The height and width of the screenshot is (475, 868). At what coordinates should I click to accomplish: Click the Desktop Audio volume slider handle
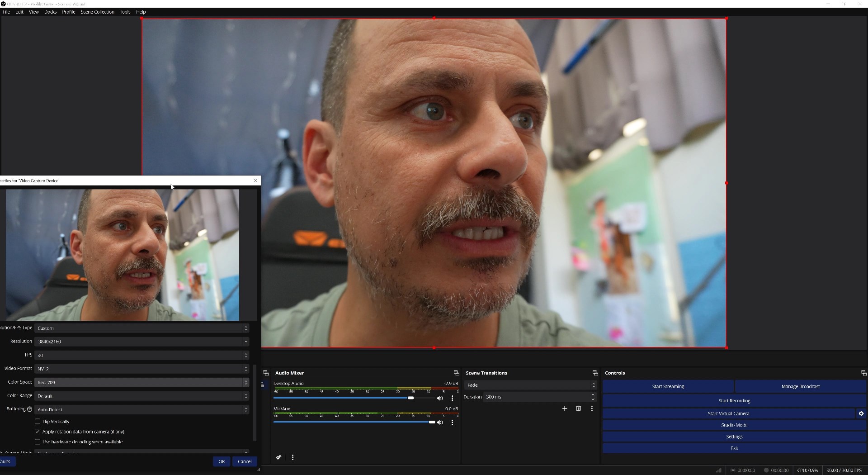410,398
